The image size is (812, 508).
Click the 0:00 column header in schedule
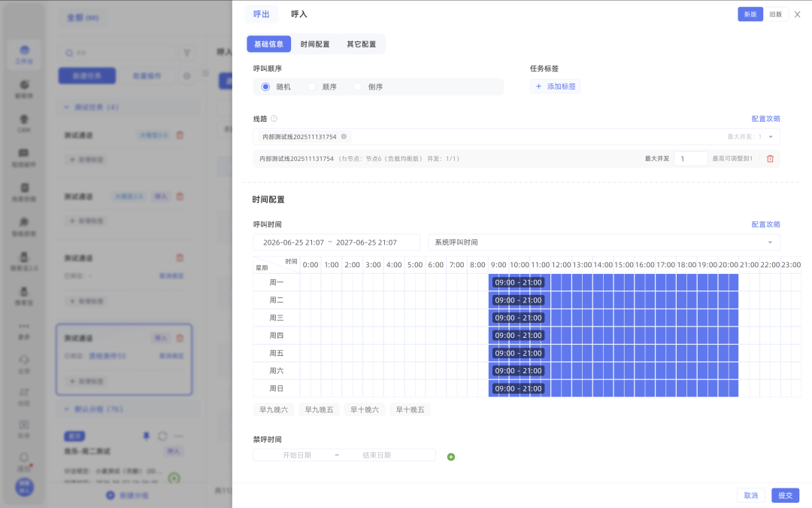click(x=311, y=265)
